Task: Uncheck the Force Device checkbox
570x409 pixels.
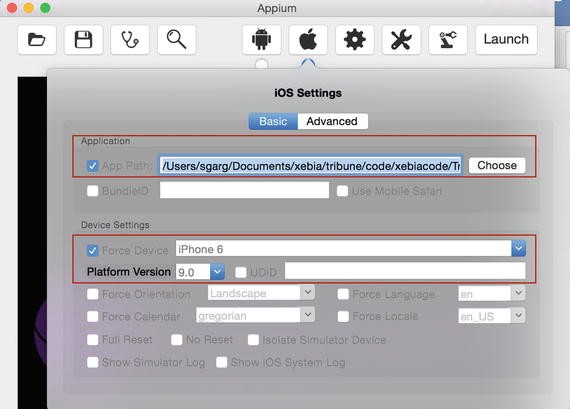Action: click(92, 250)
